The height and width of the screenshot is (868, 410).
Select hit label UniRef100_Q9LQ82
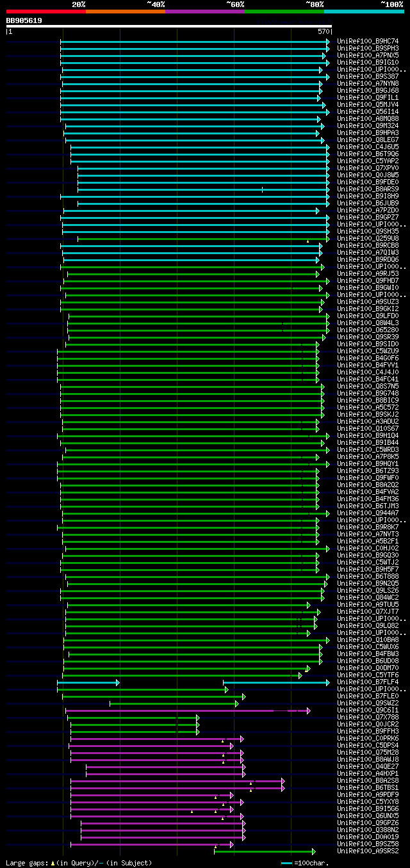tap(368, 626)
